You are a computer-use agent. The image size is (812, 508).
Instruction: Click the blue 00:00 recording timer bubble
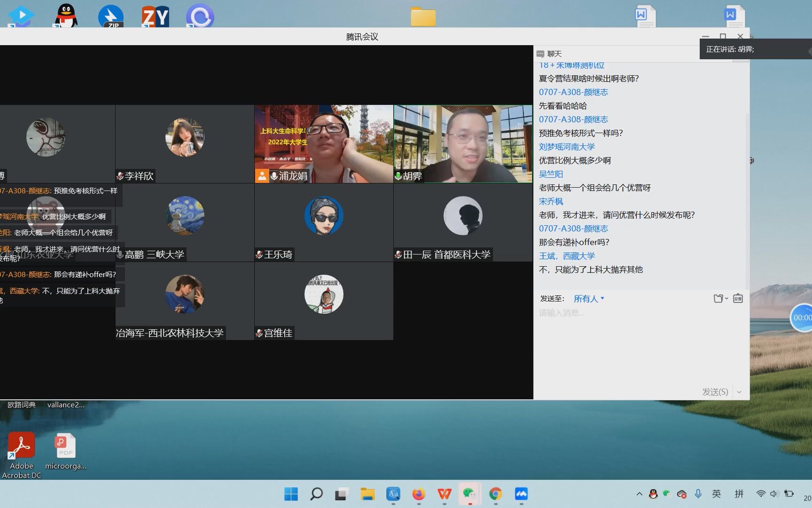pos(801,317)
